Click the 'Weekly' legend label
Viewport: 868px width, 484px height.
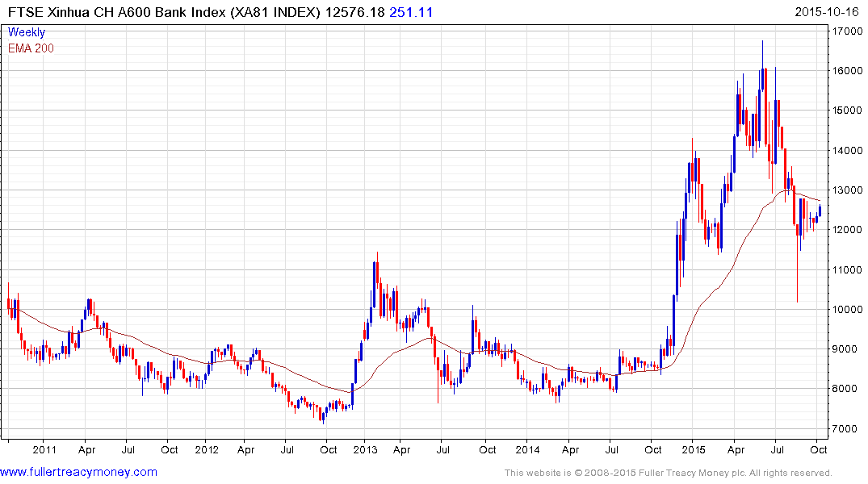[x=27, y=32]
